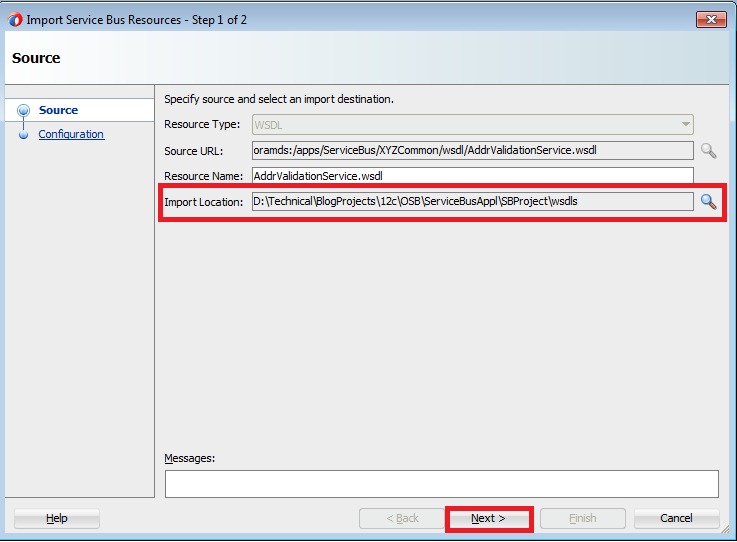Click the Import Location path field
The height and width of the screenshot is (542, 737).
[x=472, y=202]
